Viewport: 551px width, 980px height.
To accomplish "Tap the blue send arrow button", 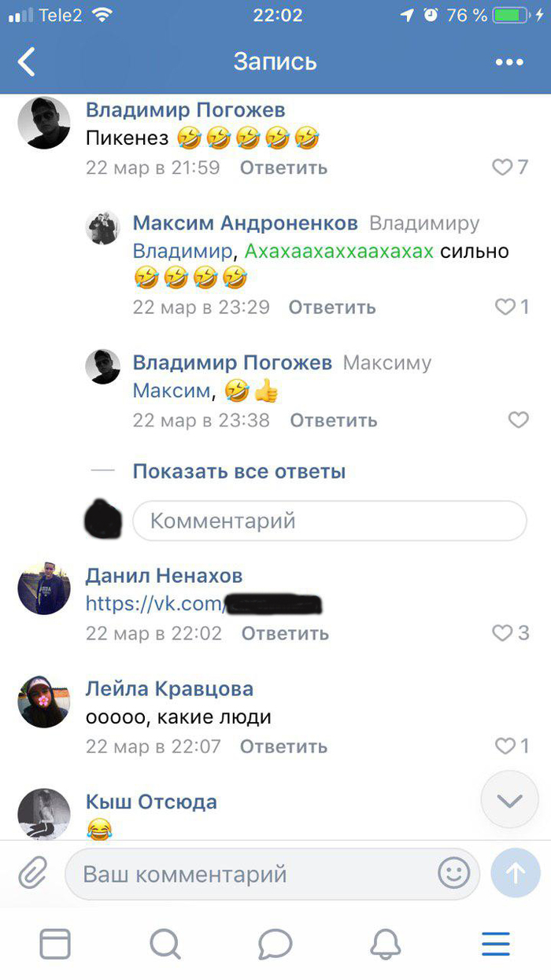I will 516,873.
